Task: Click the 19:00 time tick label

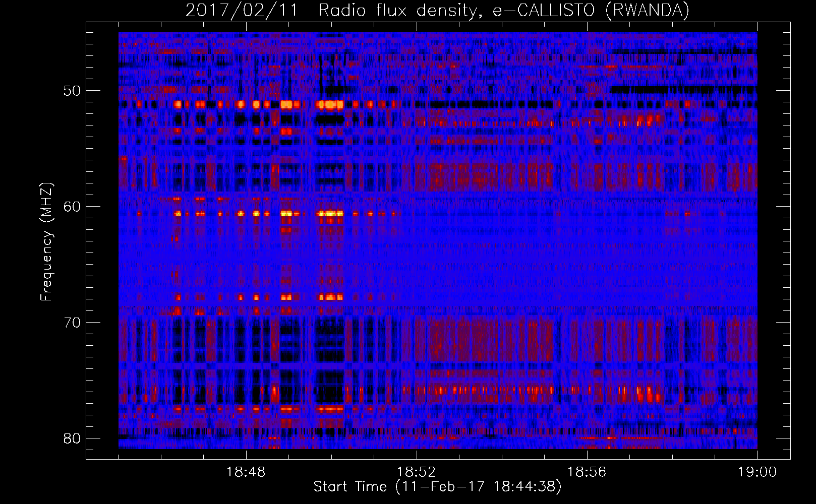Action: (757, 472)
